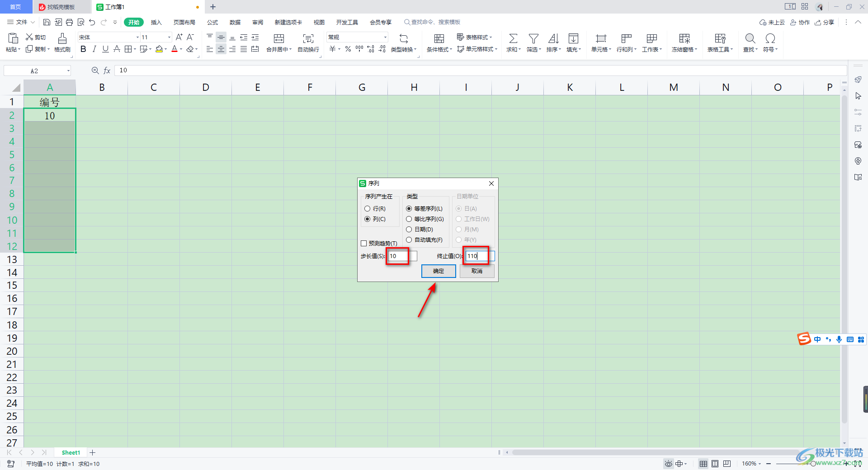The image size is (868, 470).
Task: Open the View (视图) tab
Action: tap(319, 22)
